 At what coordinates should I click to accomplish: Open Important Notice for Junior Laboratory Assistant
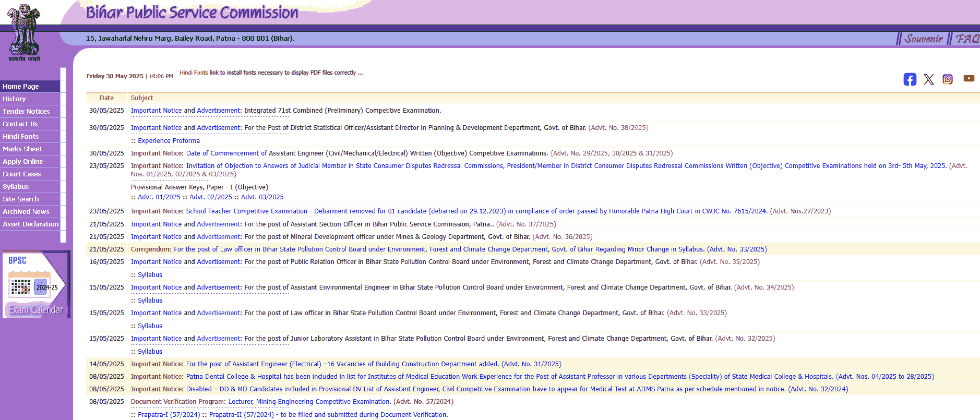coord(156,339)
